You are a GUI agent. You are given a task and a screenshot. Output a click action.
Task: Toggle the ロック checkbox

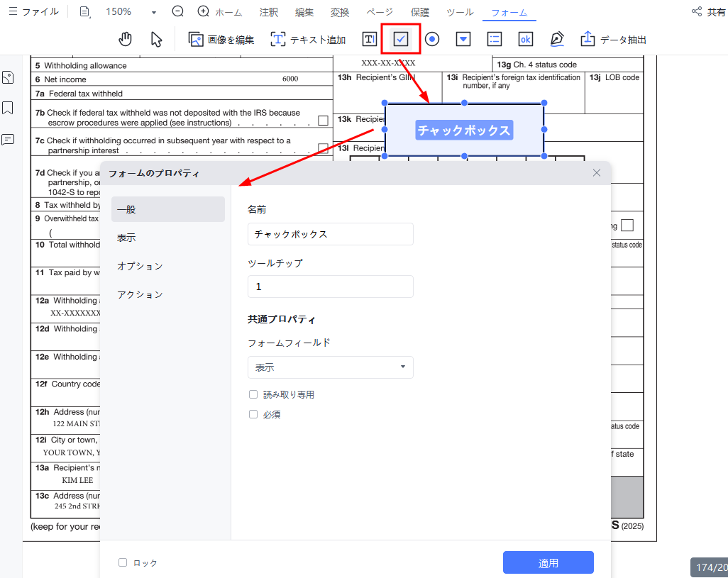point(123,562)
